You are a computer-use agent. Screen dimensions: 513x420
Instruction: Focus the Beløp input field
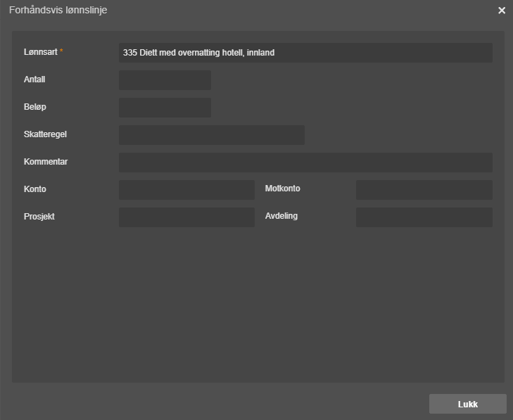click(165, 108)
